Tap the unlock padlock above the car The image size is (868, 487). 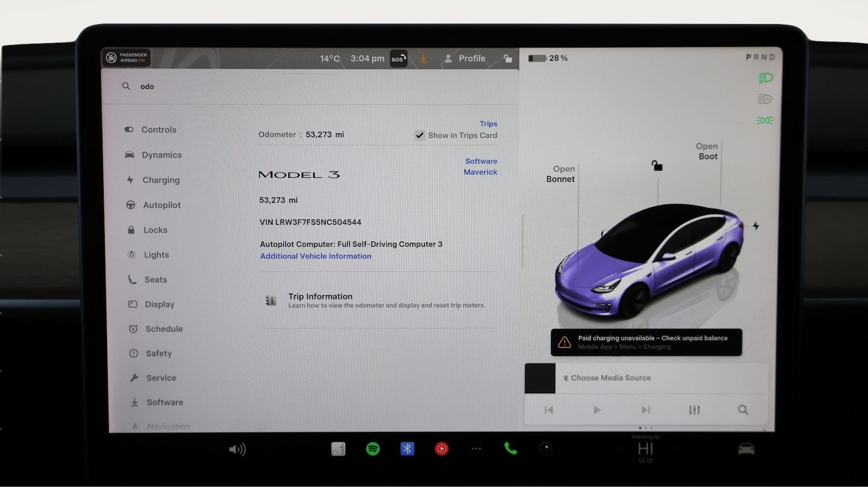tap(656, 165)
